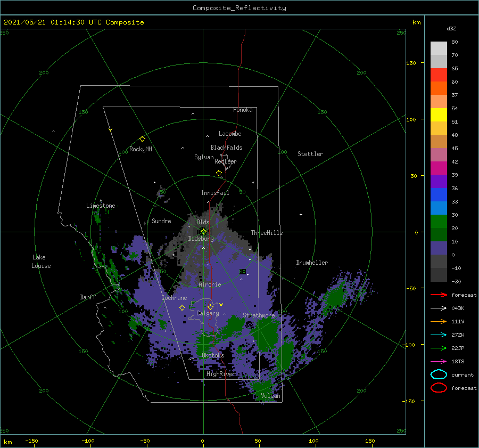
Task: Click the Sundre town label
Action: [161, 221]
